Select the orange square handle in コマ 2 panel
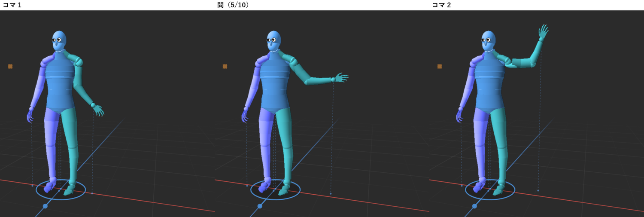 [x=440, y=67]
